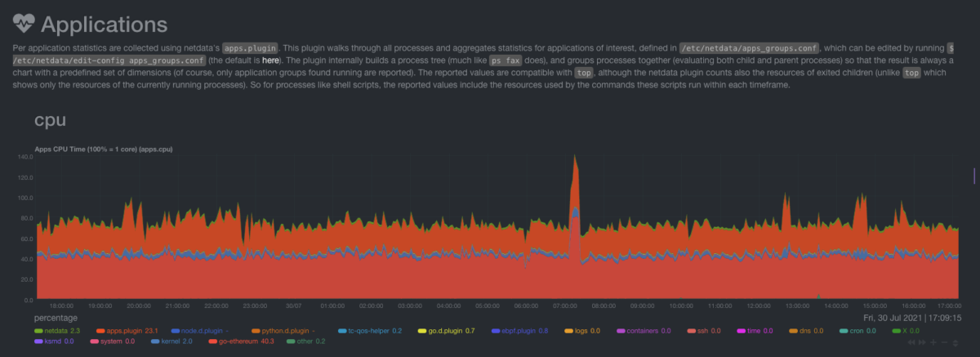Toggle the netdata dimension in legend
980x357 pixels.
56,331
